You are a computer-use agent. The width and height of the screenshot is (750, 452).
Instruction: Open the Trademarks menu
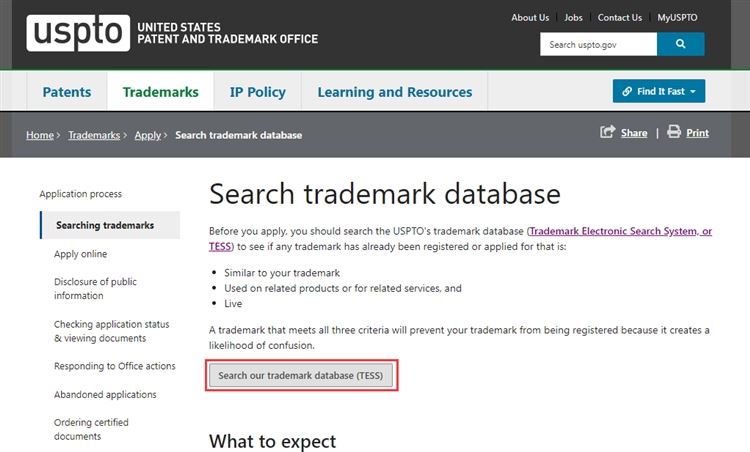(161, 92)
